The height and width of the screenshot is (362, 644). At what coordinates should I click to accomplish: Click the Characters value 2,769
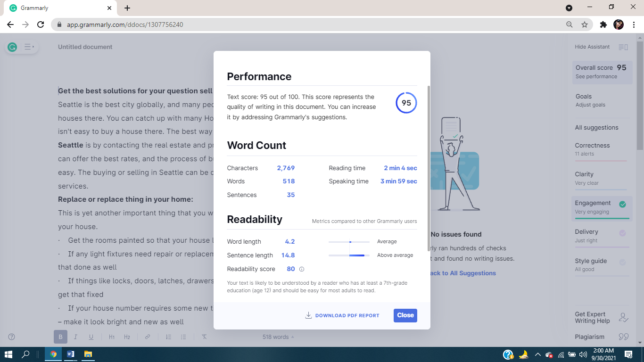286,168
